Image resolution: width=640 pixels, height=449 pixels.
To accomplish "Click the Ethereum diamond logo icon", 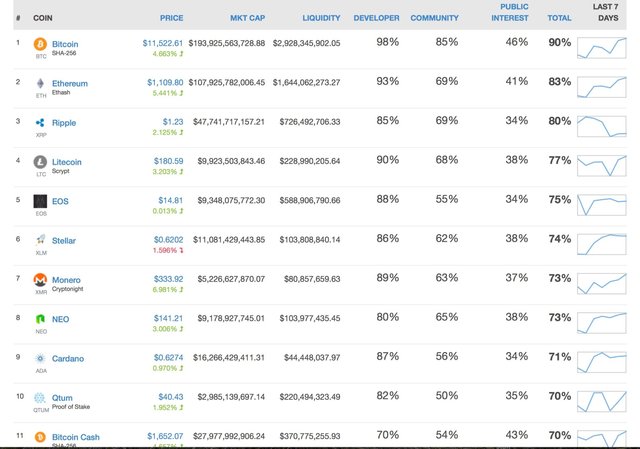I will (40, 83).
